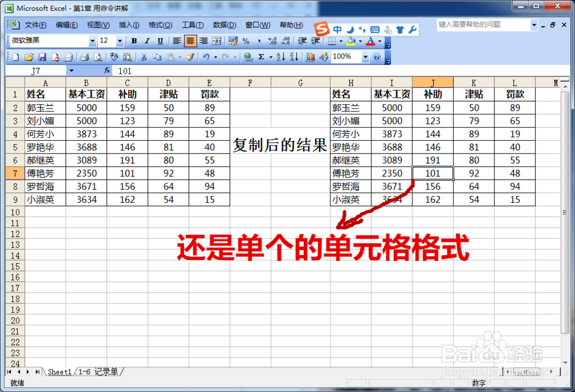
Task: Open the Chart Wizard
Action: click(311, 56)
